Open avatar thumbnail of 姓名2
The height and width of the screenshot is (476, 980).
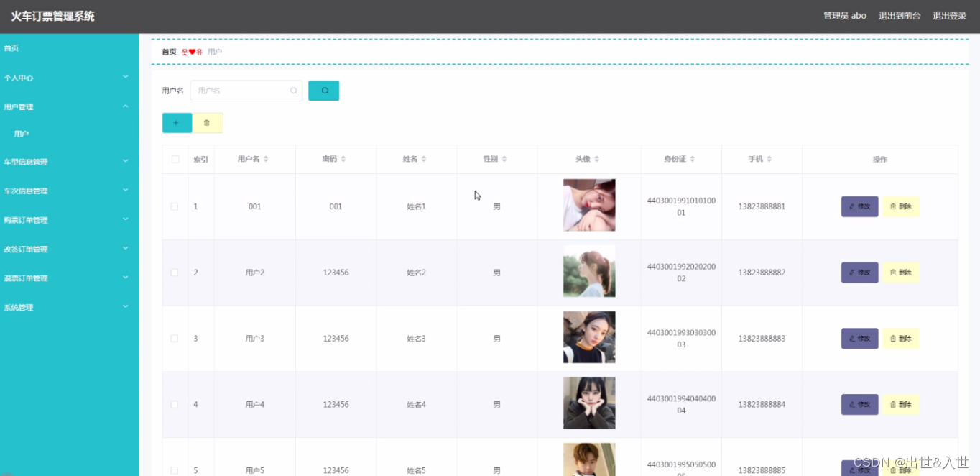[589, 271]
